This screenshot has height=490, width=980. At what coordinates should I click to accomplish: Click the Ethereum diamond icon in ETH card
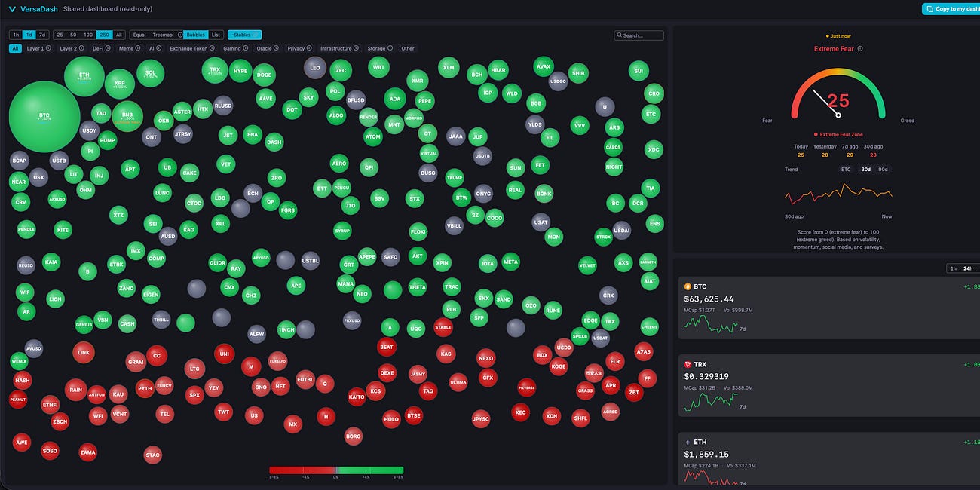[688, 442]
